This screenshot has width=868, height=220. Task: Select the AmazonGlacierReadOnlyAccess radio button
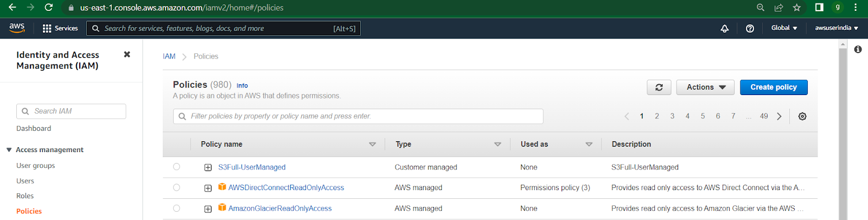[x=176, y=208]
